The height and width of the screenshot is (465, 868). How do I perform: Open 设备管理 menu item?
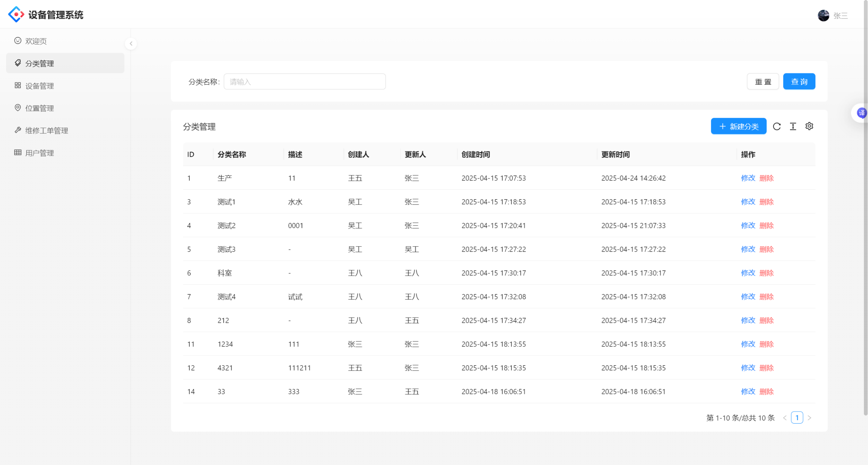pos(39,86)
